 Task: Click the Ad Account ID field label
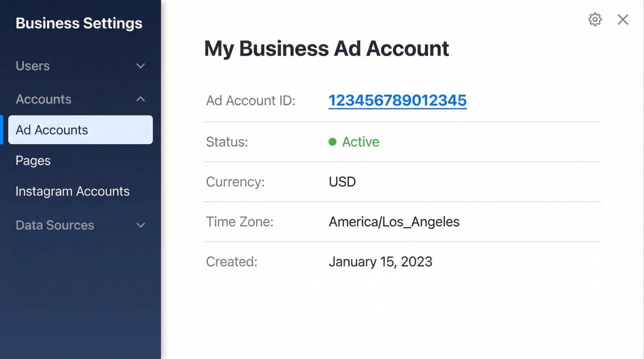pos(250,100)
